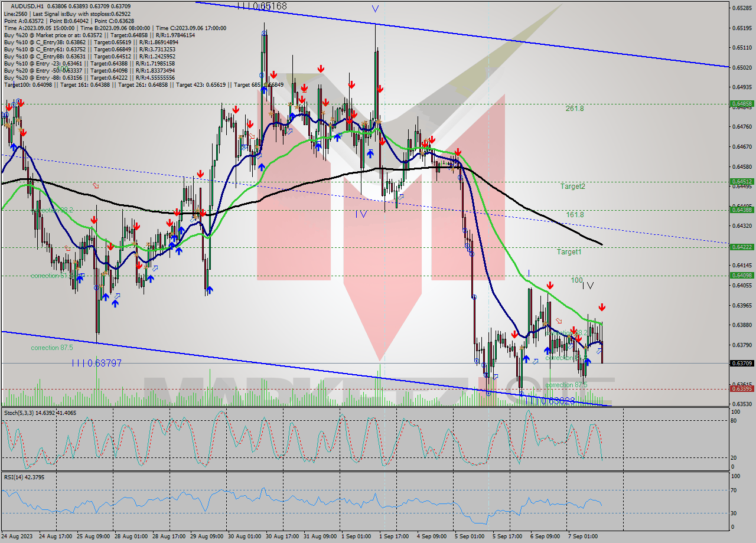Click a circle marker on the 5 Sep decline
This screenshot has height=543, width=756.
(x=473, y=296)
